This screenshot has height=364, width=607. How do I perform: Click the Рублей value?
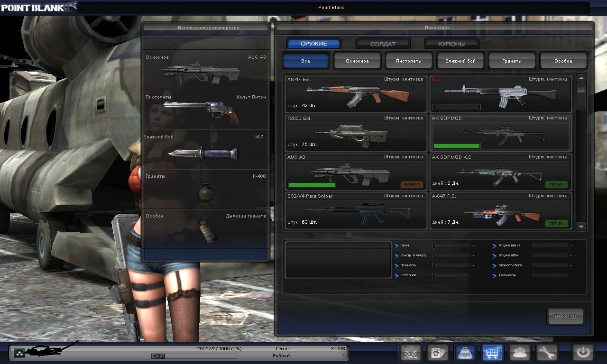344,355
